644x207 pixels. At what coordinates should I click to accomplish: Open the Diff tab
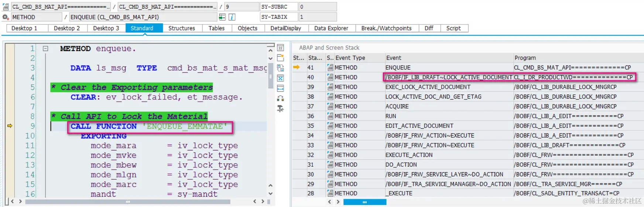(x=429, y=28)
